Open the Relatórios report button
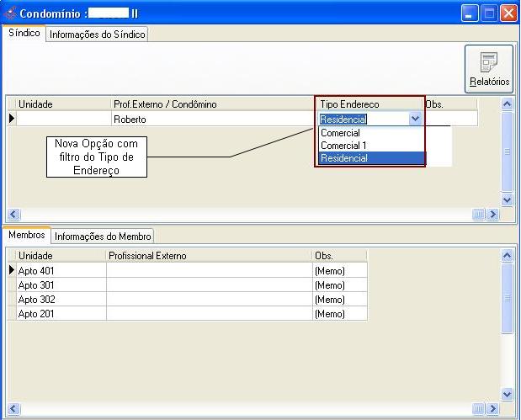Screen dimensions: 521x420 489,68
